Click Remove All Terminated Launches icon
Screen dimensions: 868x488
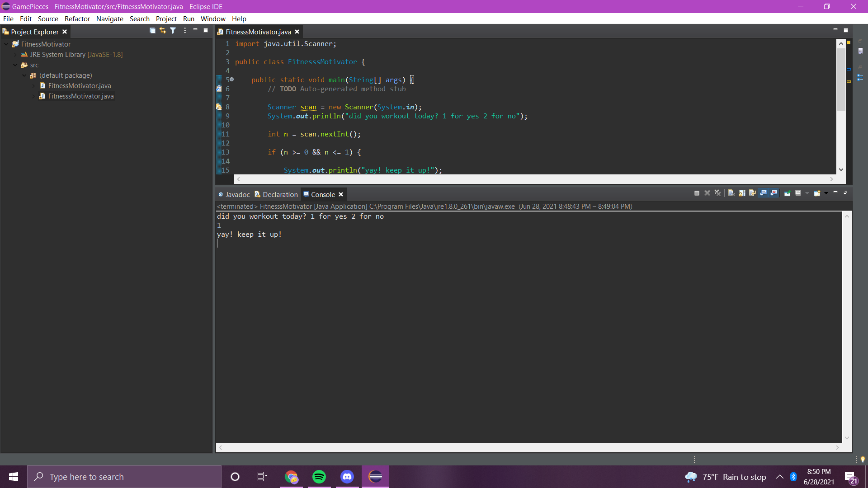(718, 193)
